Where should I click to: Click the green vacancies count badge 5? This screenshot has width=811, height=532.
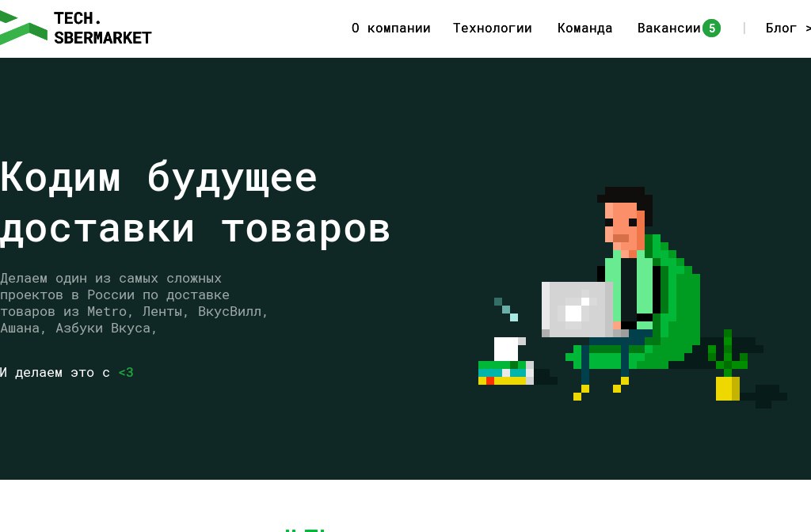(x=712, y=28)
